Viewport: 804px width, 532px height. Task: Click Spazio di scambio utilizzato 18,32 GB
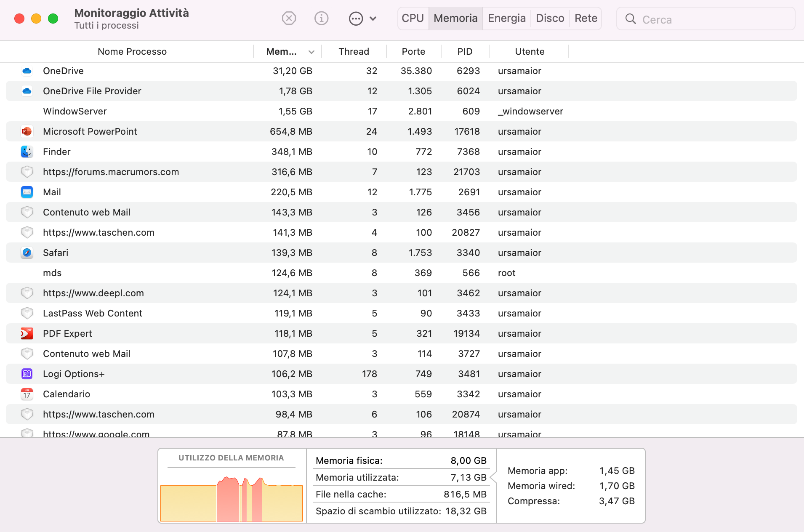tap(401, 511)
